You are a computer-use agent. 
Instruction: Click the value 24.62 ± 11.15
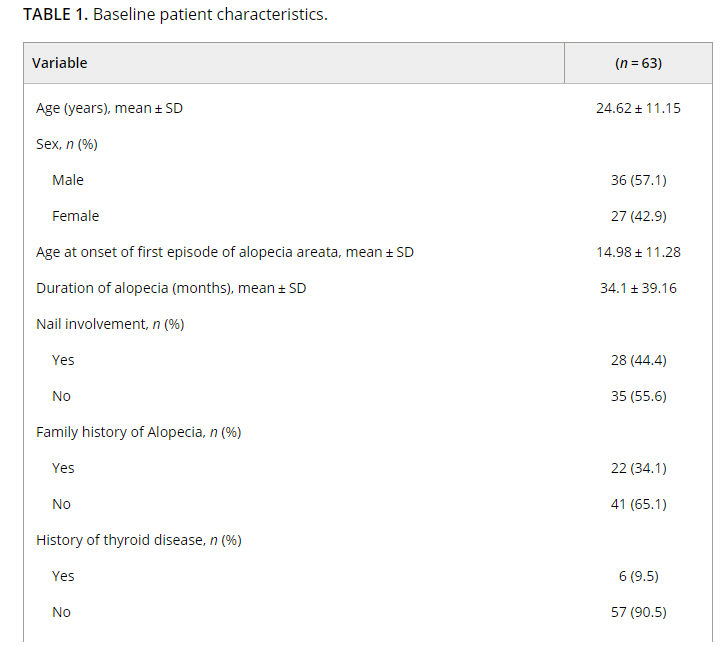tap(638, 108)
